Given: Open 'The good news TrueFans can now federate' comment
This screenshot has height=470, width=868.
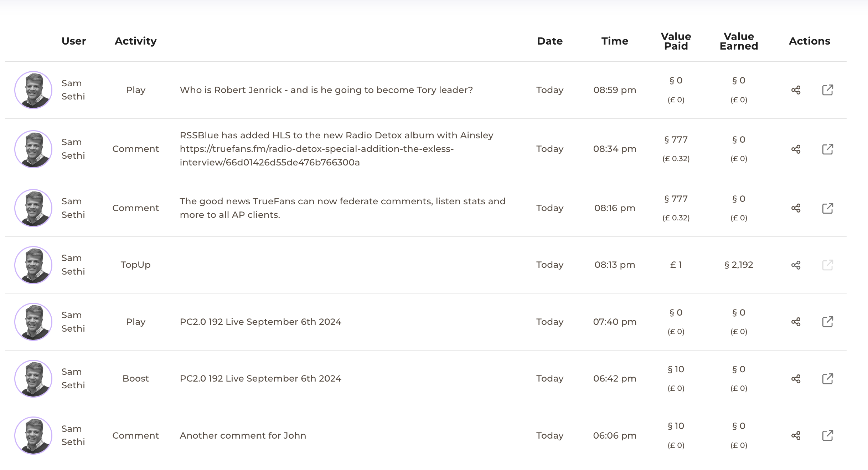Looking at the screenshot, I should pyautogui.click(x=342, y=208).
